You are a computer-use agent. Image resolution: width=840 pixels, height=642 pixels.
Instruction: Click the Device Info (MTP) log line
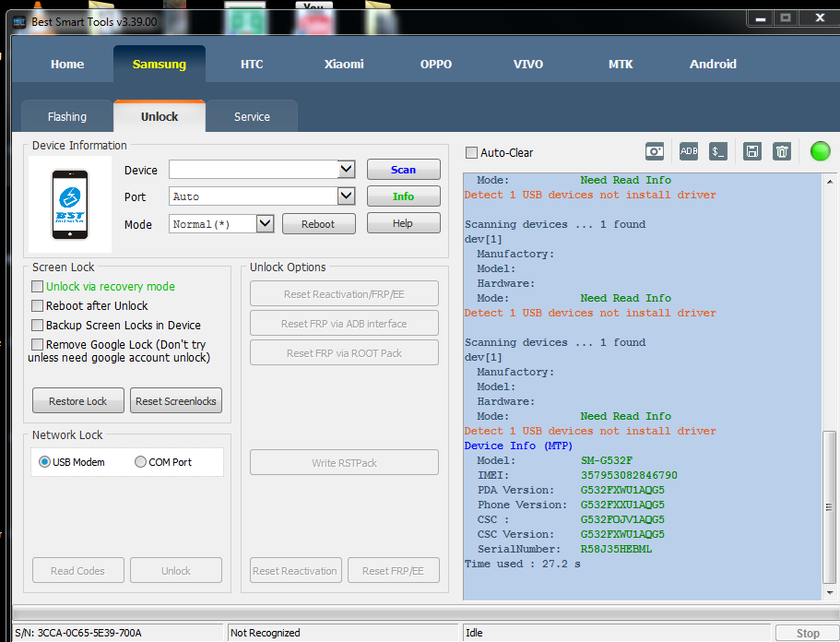pos(518,446)
